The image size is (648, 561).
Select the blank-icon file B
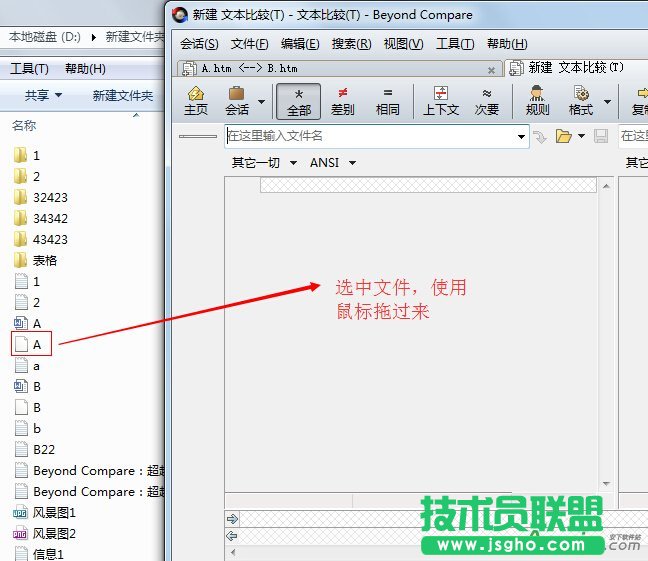coord(28,408)
